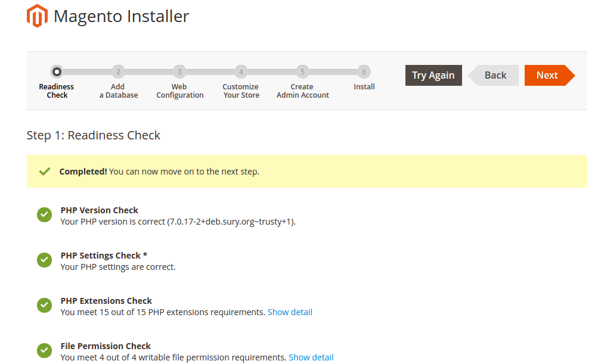
Task: Jump to step 4 Customize Your Store
Action: (x=241, y=72)
